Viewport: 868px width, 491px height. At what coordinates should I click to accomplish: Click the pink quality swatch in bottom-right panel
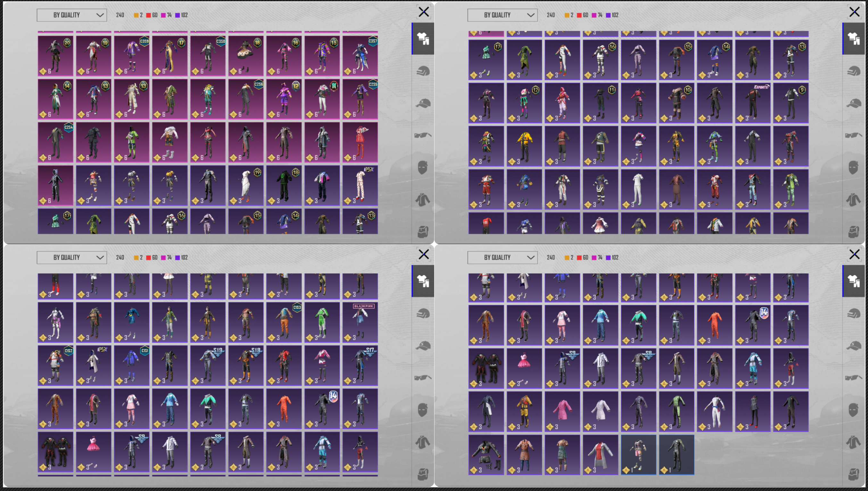594,258
